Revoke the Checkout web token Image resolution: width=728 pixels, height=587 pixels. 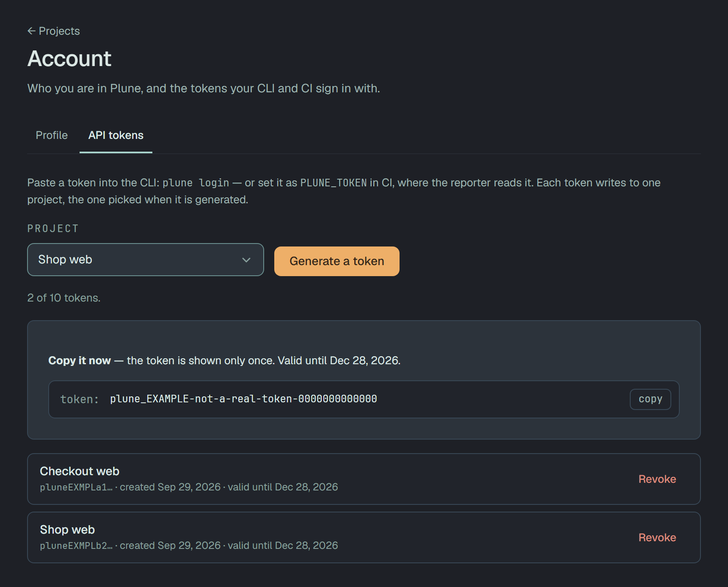click(657, 479)
